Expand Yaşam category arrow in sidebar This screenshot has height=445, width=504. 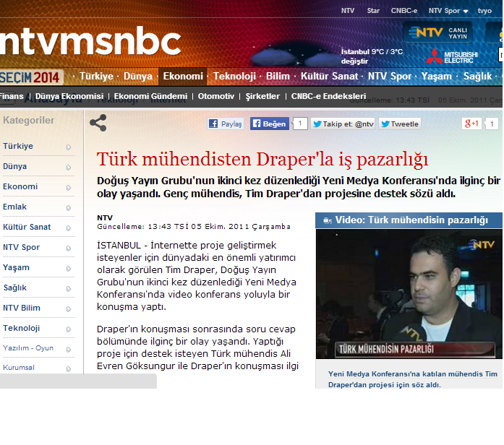[69, 269]
